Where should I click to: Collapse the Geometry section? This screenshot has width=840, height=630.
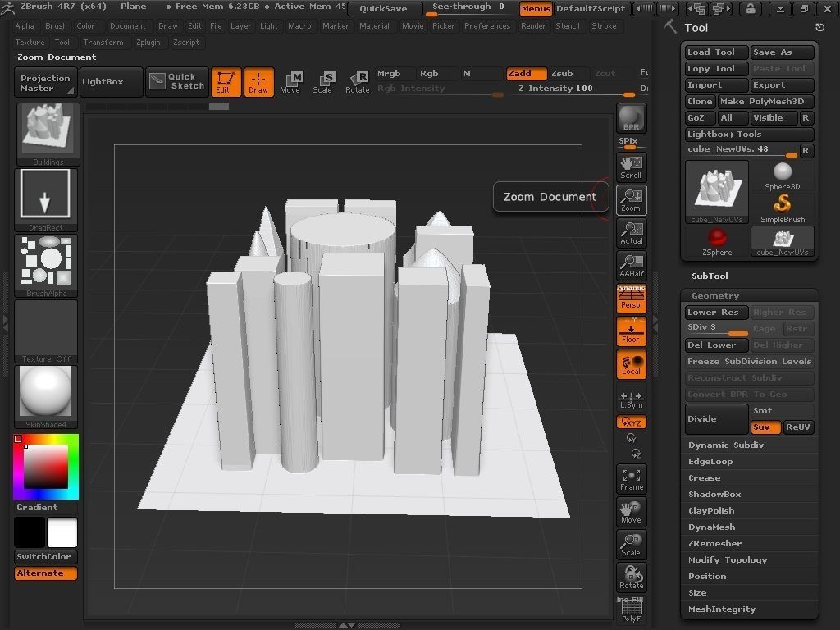(x=714, y=295)
